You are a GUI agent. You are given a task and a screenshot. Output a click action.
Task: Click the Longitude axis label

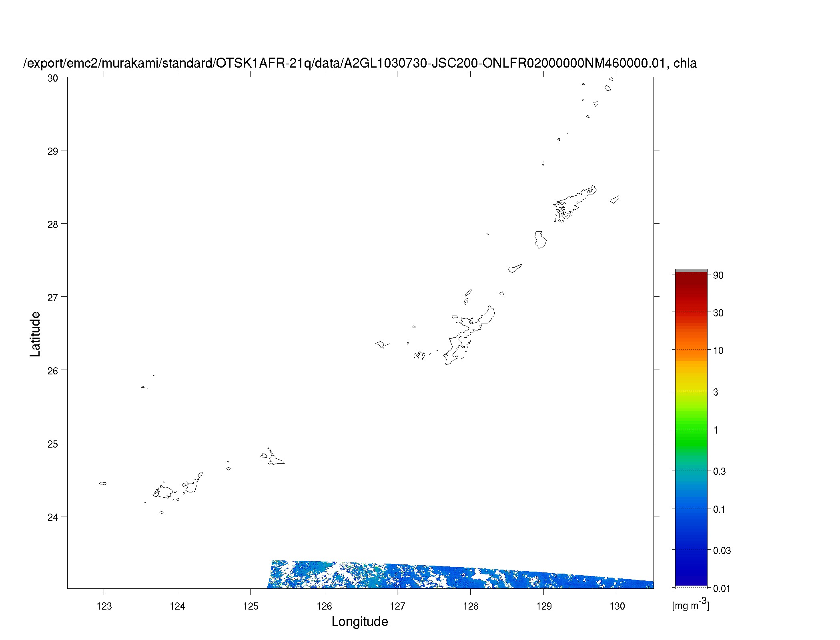(360, 622)
